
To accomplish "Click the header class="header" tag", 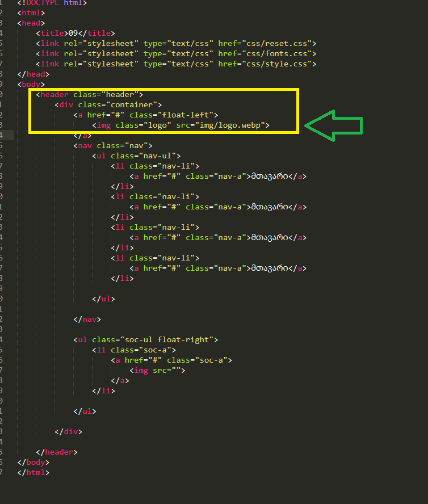I will (89, 94).
